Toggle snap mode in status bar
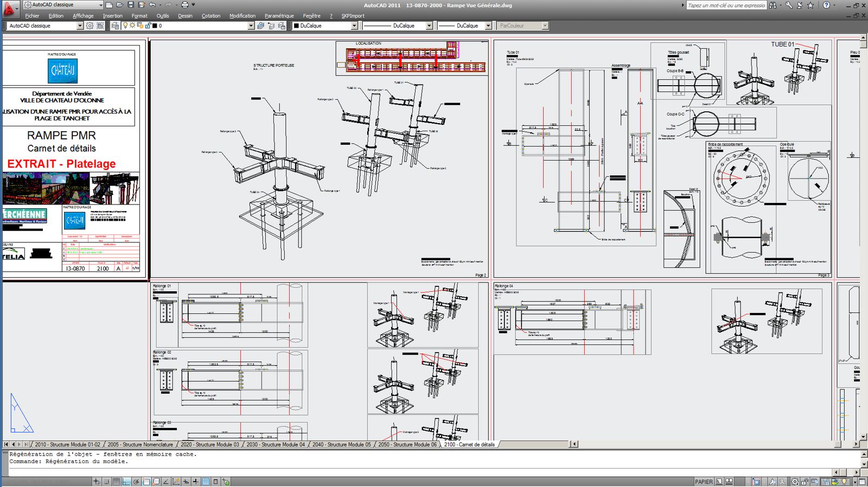868x487 pixels. click(x=106, y=481)
